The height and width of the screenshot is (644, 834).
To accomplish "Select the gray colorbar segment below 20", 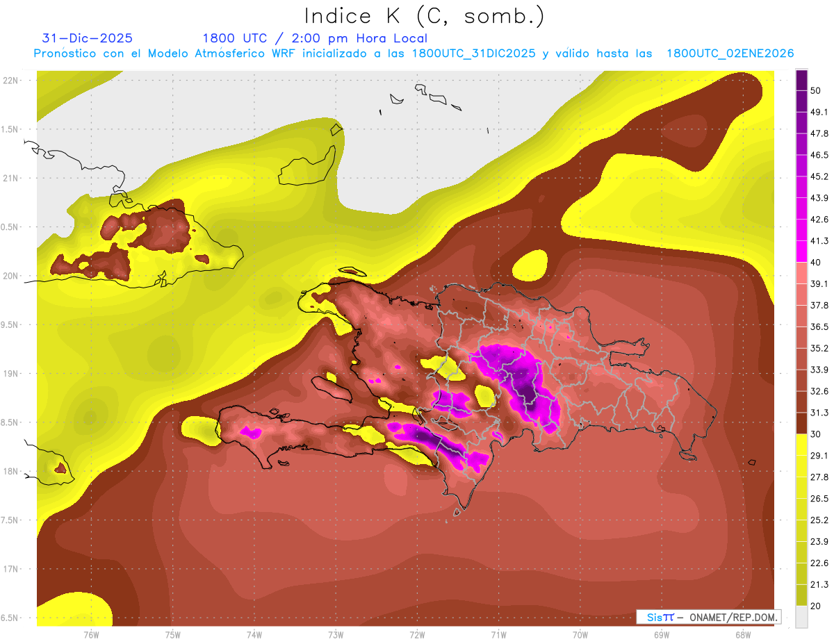I will [801, 618].
